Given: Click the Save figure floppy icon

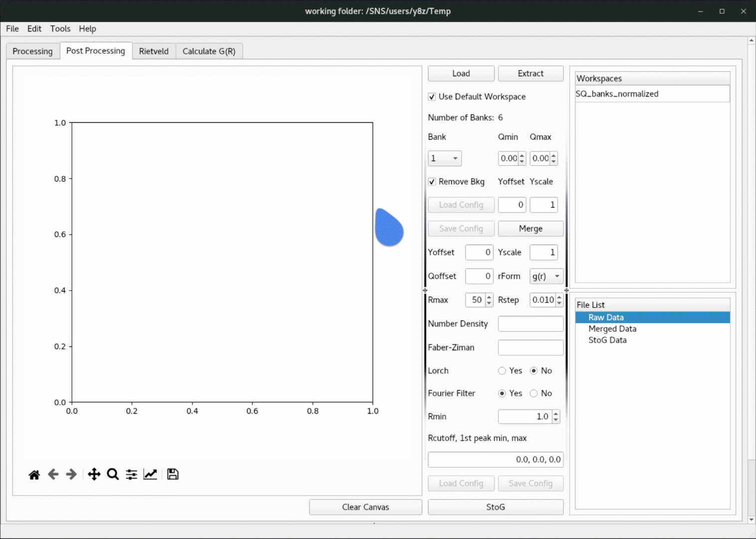Looking at the screenshot, I should (x=173, y=475).
